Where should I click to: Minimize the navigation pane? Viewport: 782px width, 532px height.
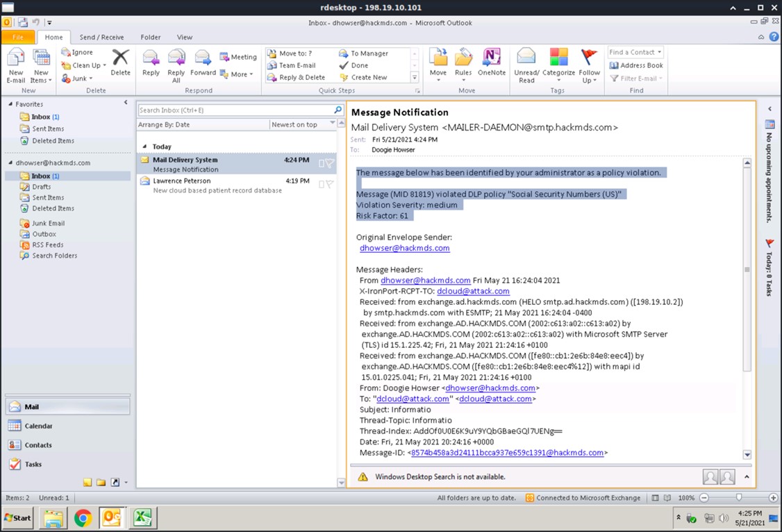click(126, 103)
